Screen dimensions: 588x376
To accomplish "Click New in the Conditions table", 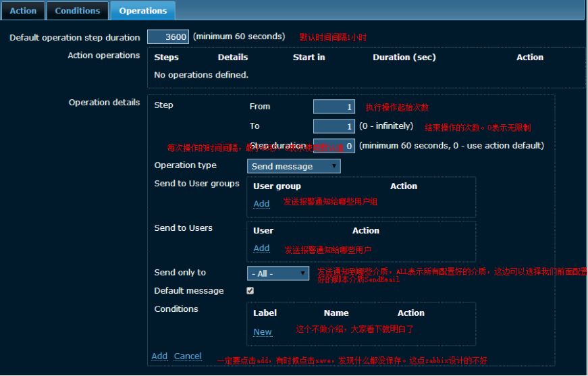I will (x=263, y=332).
